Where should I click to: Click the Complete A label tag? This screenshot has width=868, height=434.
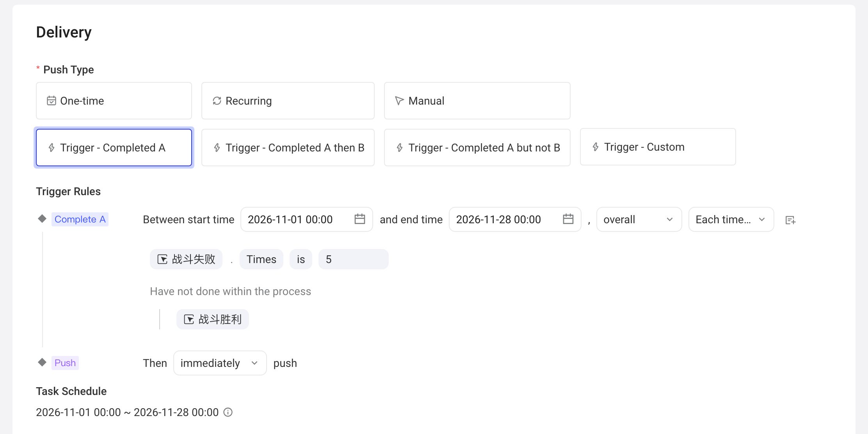[x=80, y=219]
